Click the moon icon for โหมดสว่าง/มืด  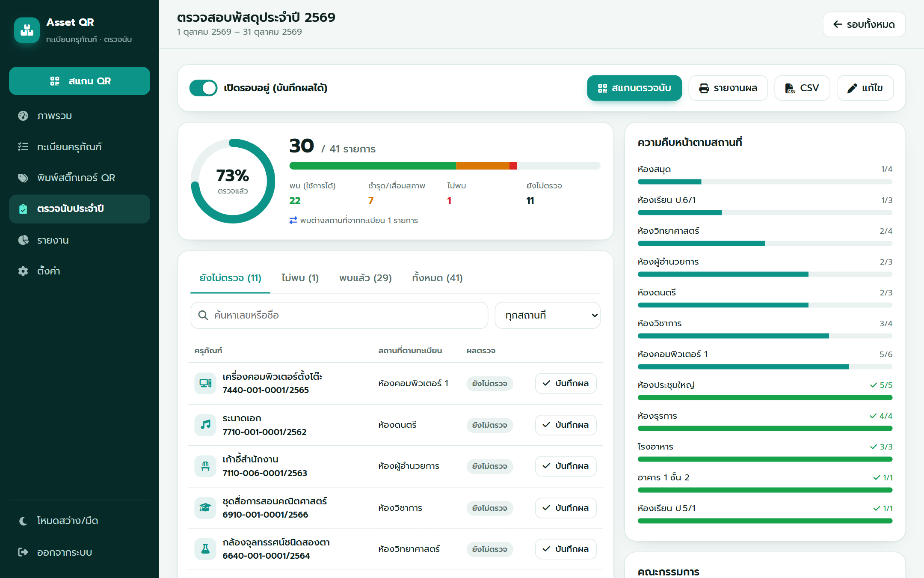click(x=23, y=521)
